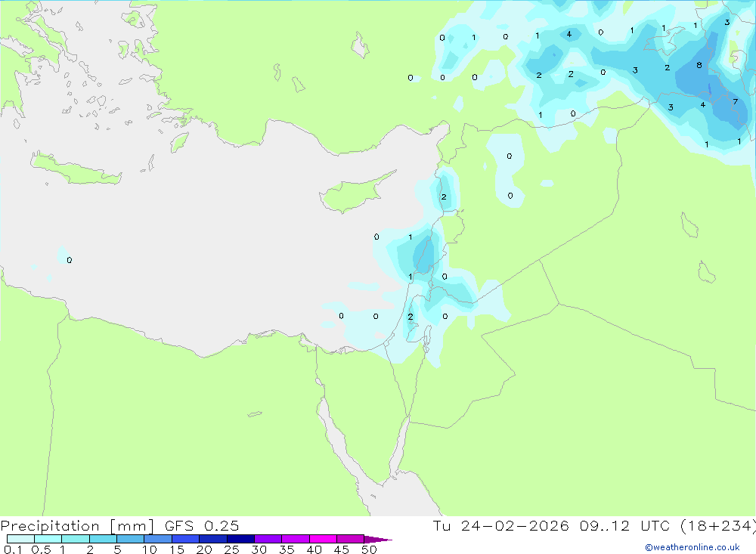Click the precipitation value '7' on the map
This screenshot has width=756, height=554.
click(x=735, y=102)
